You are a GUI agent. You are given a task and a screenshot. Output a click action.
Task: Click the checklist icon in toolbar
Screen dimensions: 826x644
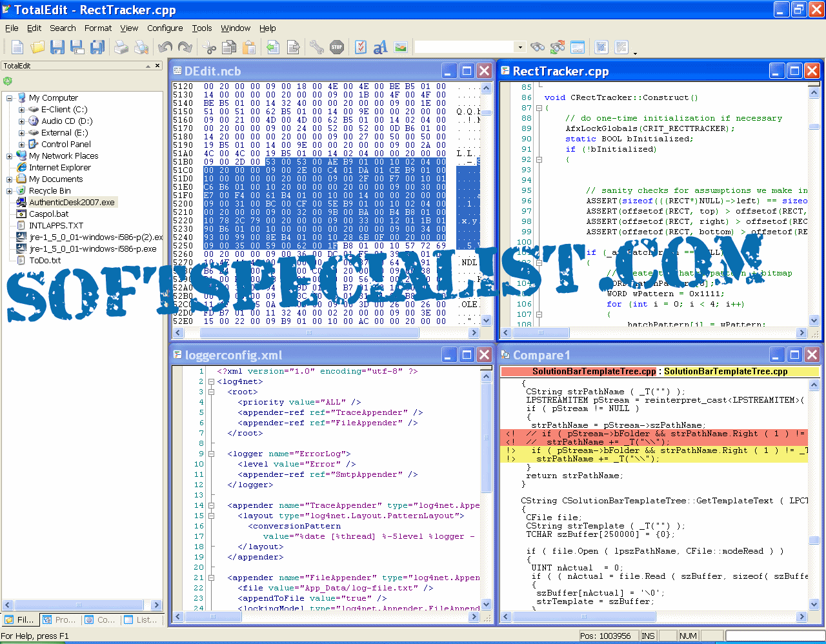361,47
